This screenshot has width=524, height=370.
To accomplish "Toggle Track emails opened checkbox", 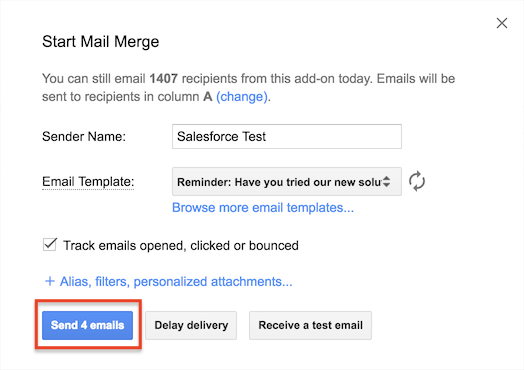I will pos(50,245).
